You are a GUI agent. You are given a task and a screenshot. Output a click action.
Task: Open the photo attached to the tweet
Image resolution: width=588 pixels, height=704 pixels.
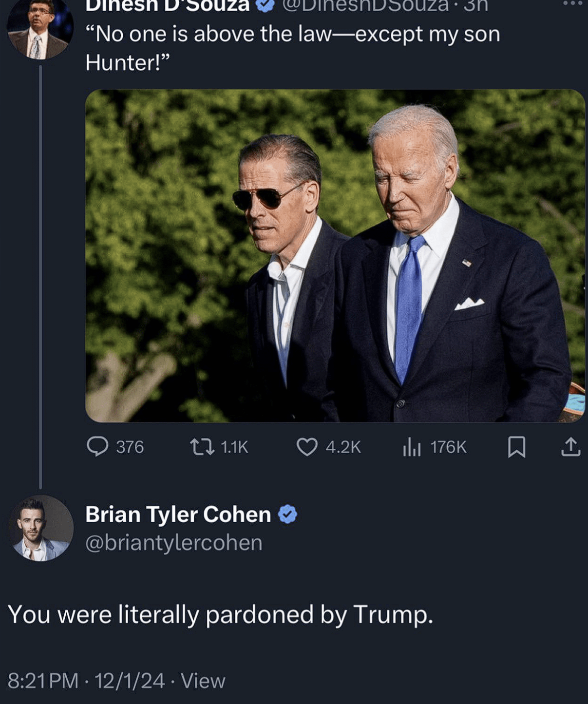[335, 255]
